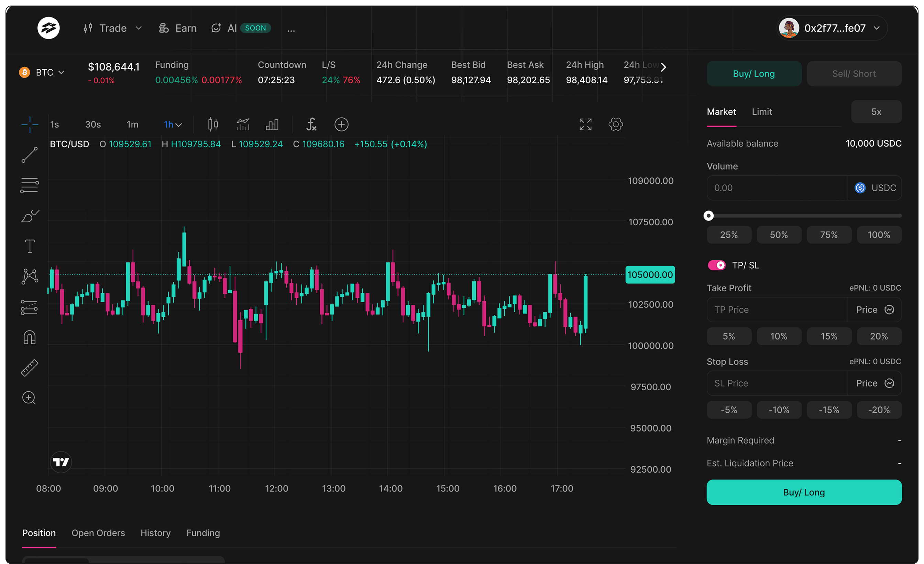Select the horizontal lines Fibonacci tool
This screenshot has height=564, width=924.
click(30, 185)
